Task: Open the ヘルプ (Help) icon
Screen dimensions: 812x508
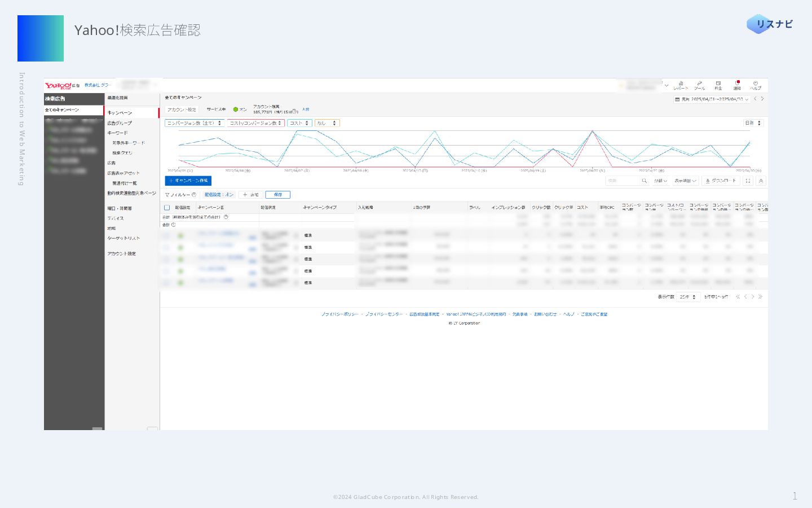Action: [x=756, y=85]
